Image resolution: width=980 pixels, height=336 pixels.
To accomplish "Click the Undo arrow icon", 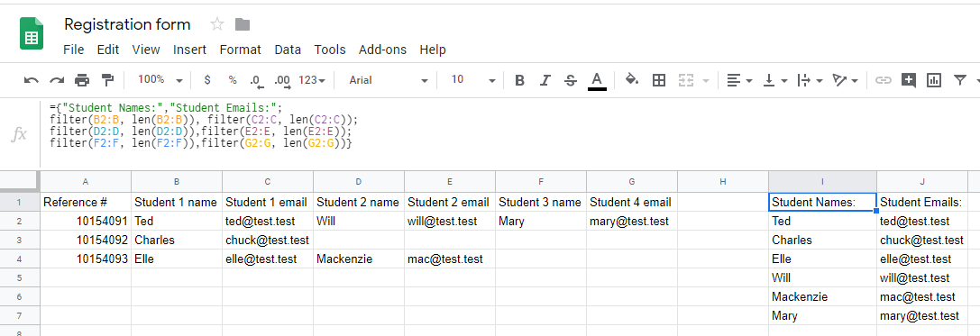I will pyautogui.click(x=32, y=80).
